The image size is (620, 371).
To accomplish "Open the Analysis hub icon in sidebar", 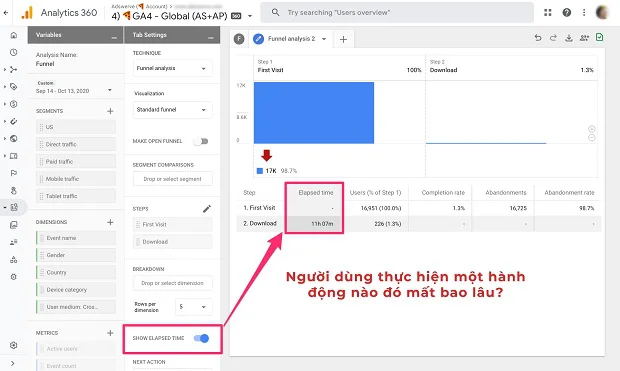I will point(14,207).
